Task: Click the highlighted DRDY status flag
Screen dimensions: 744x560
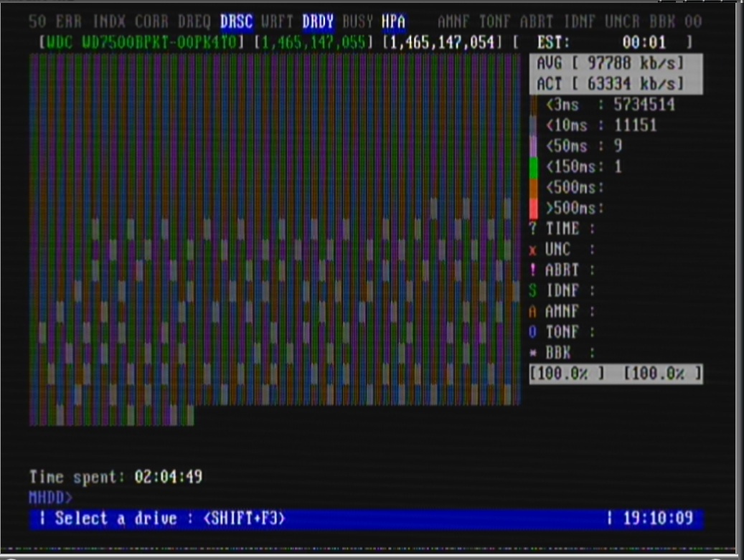Action: [x=318, y=22]
